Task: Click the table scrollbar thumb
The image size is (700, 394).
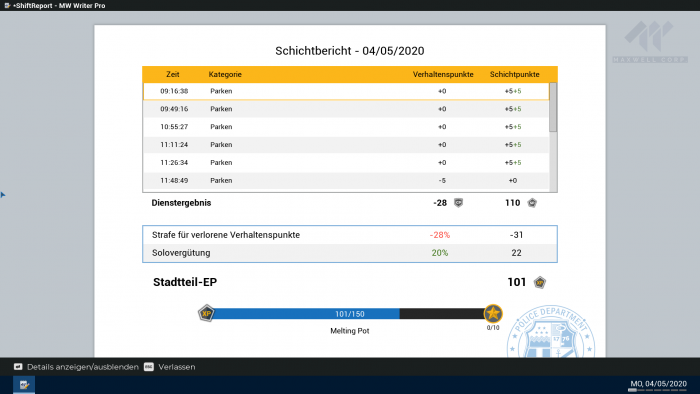Action: pyautogui.click(x=553, y=108)
